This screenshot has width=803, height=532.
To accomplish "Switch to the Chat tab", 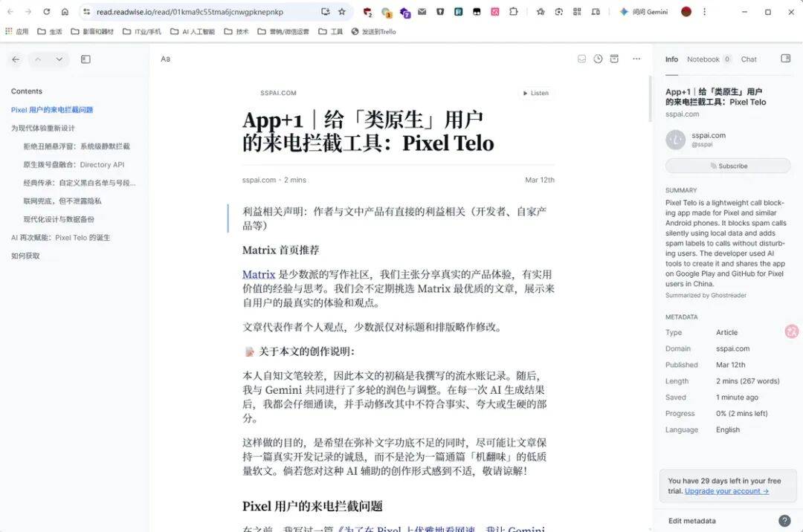I will (749, 59).
